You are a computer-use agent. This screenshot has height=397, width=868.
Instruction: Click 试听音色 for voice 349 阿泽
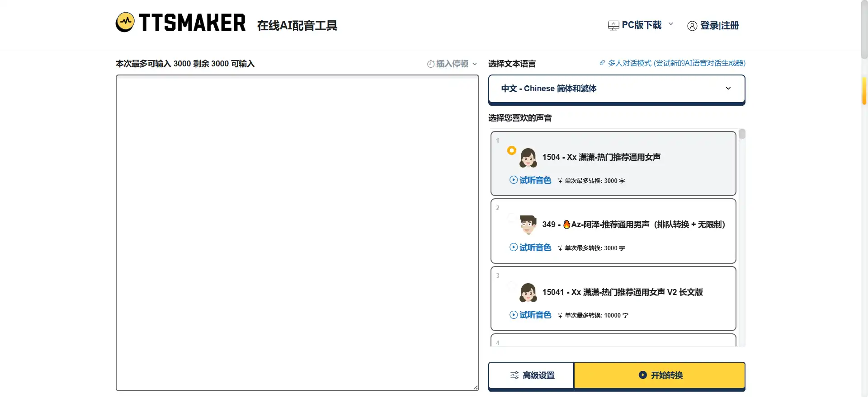[530, 247]
